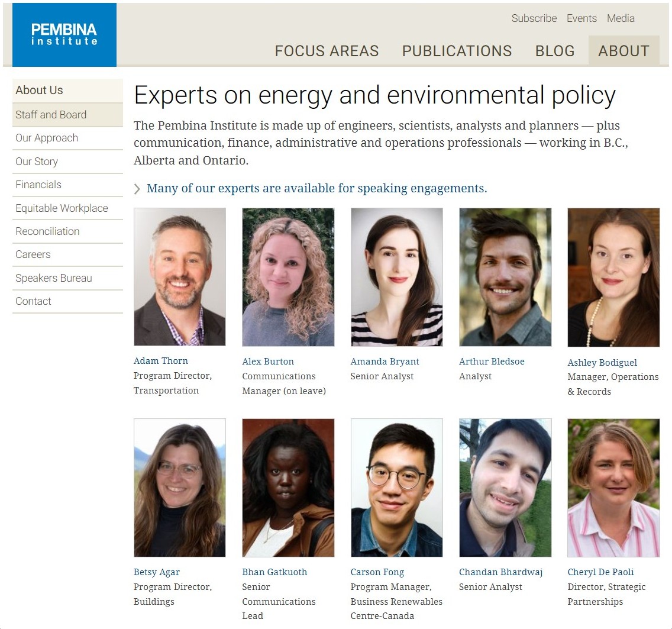This screenshot has height=629, width=672.
Task: Open the Focus Areas menu
Action: pyautogui.click(x=327, y=51)
